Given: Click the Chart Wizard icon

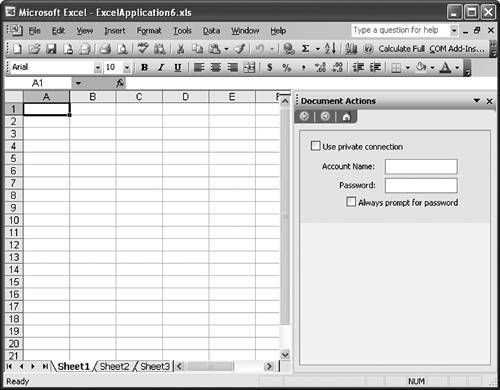Looking at the screenshot, I should 351,49.
